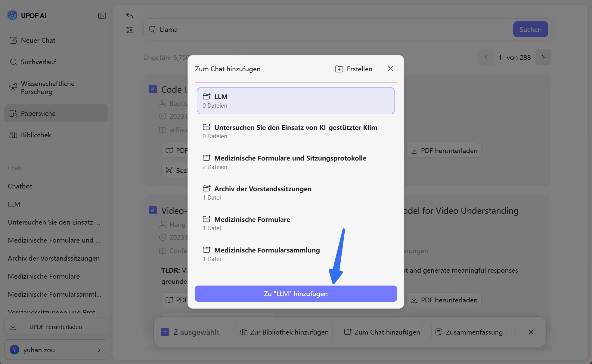Uncheck the Code Llama paper checkbox
The height and width of the screenshot is (364, 592).
(153, 89)
